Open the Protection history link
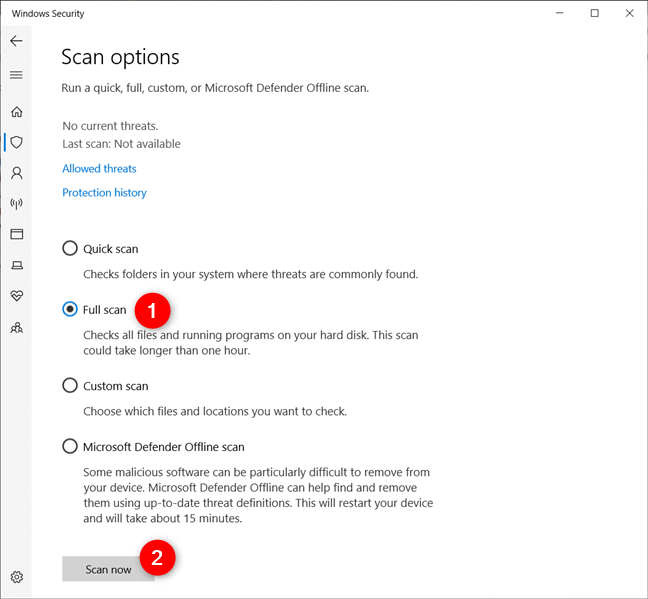Viewport: 648px width, 599px height. point(105,193)
